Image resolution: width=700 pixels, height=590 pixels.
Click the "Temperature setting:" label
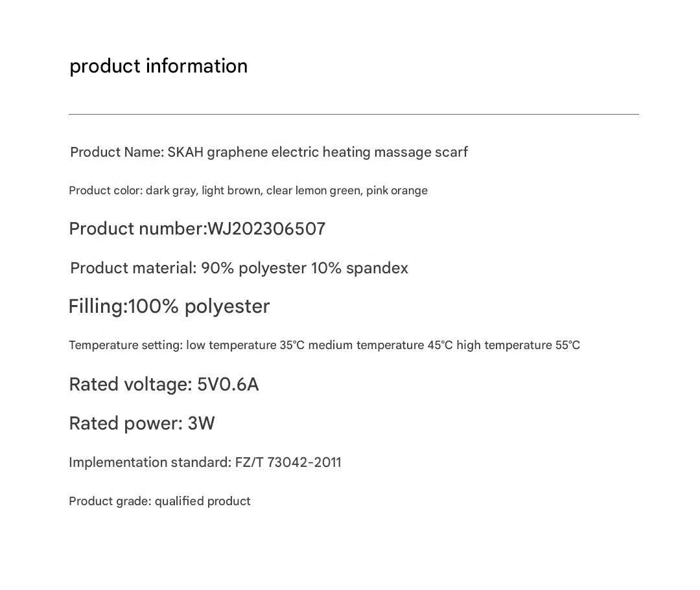point(126,345)
